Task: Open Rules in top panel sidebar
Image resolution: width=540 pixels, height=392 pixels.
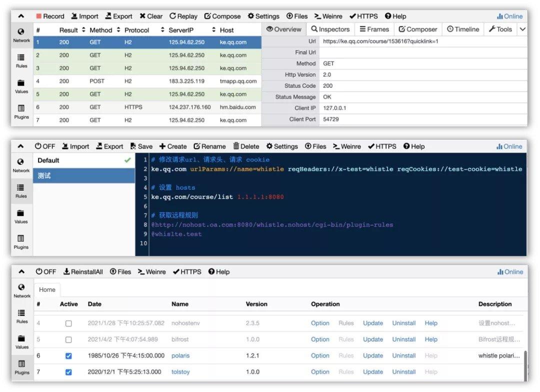Action: (x=21, y=61)
